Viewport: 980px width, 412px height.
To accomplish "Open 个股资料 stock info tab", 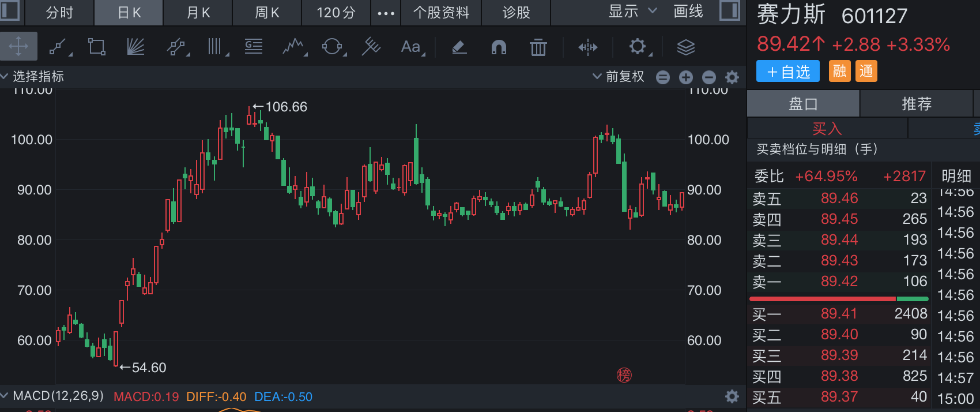I will coord(442,13).
